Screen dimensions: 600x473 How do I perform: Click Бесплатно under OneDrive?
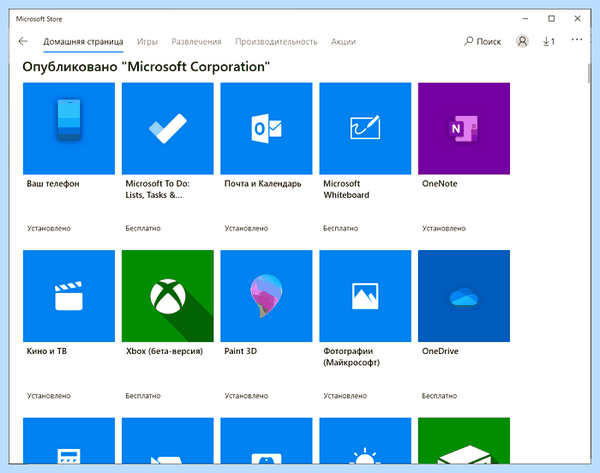[x=439, y=396]
